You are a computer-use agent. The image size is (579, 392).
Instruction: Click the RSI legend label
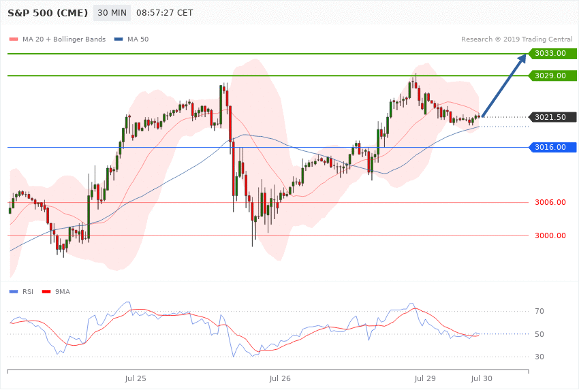[28, 292]
